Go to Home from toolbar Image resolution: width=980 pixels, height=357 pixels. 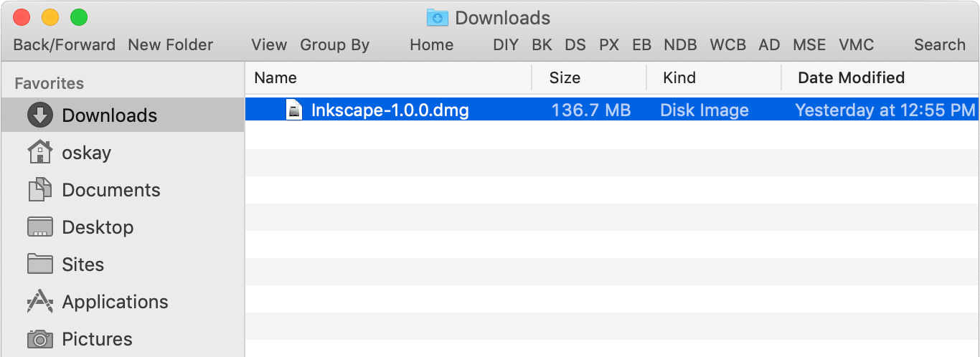[431, 44]
